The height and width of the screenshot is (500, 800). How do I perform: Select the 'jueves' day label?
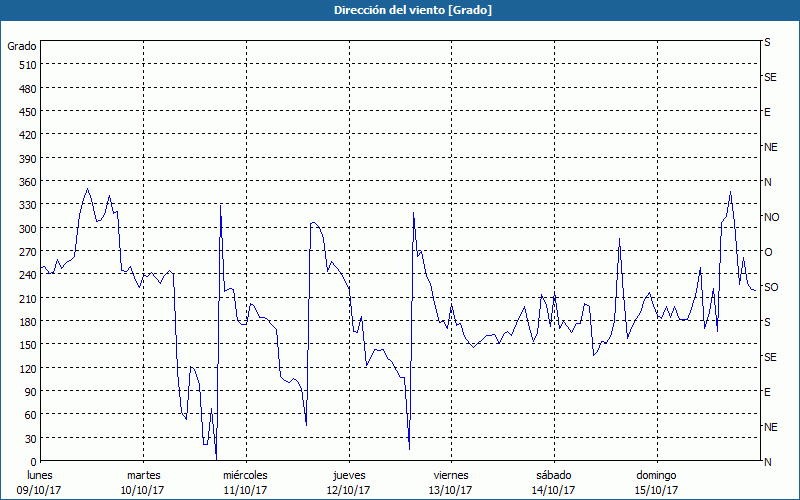pyautogui.click(x=348, y=475)
